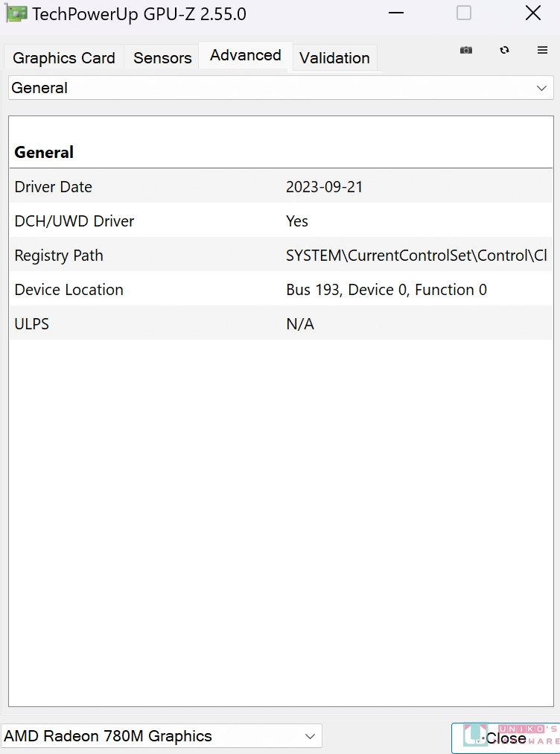Click the SYSTEM\CurrentControlSet registry value
Viewport: 560px width, 754px height.
click(x=417, y=256)
